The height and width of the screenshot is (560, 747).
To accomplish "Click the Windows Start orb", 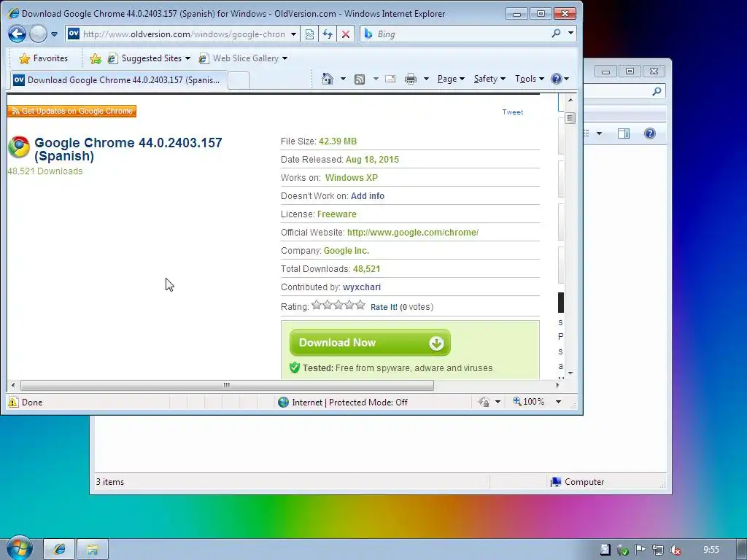I will (x=19, y=548).
